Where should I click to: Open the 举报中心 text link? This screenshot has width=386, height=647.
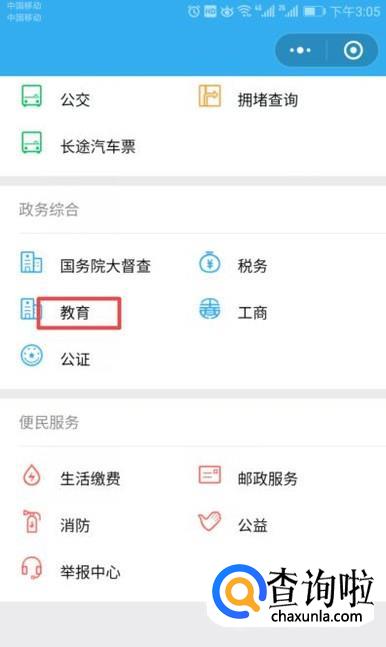(90, 572)
